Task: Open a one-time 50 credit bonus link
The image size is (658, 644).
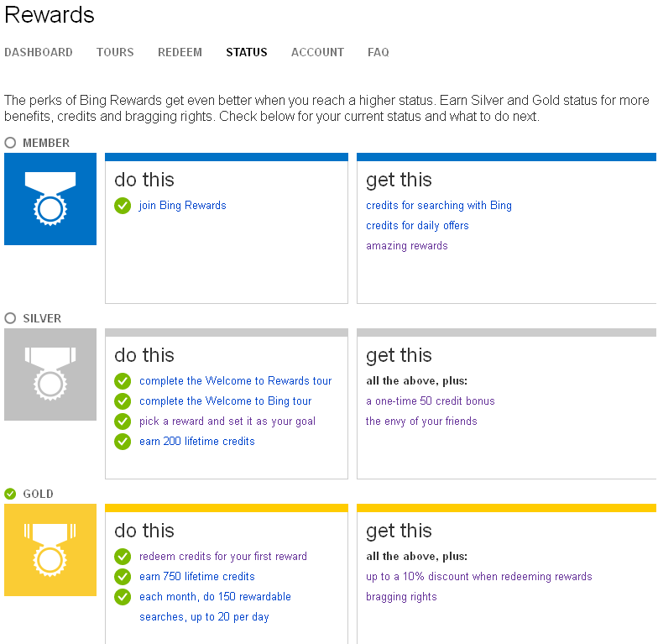Action: pos(430,401)
